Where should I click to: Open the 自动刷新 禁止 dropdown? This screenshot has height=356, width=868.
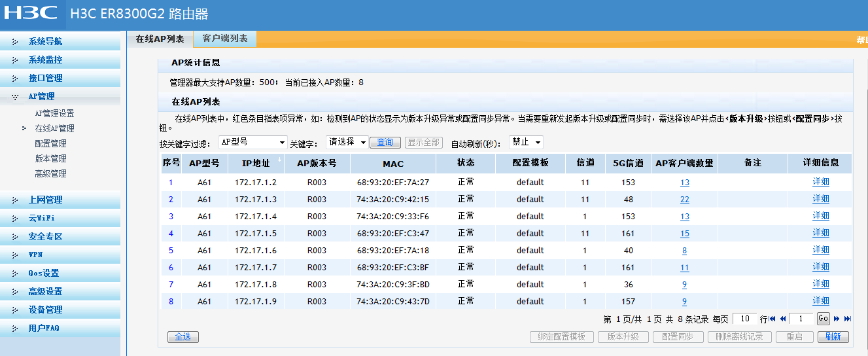point(526,142)
